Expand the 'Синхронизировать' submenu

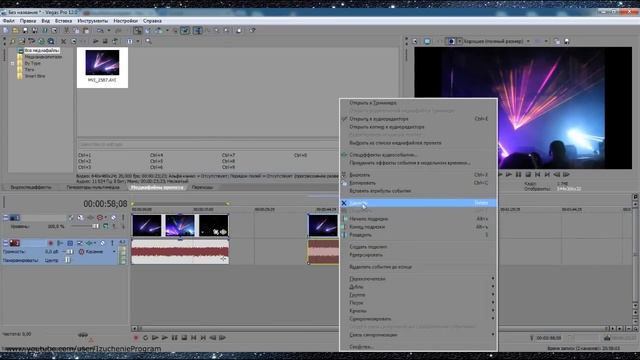(x=418, y=319)
